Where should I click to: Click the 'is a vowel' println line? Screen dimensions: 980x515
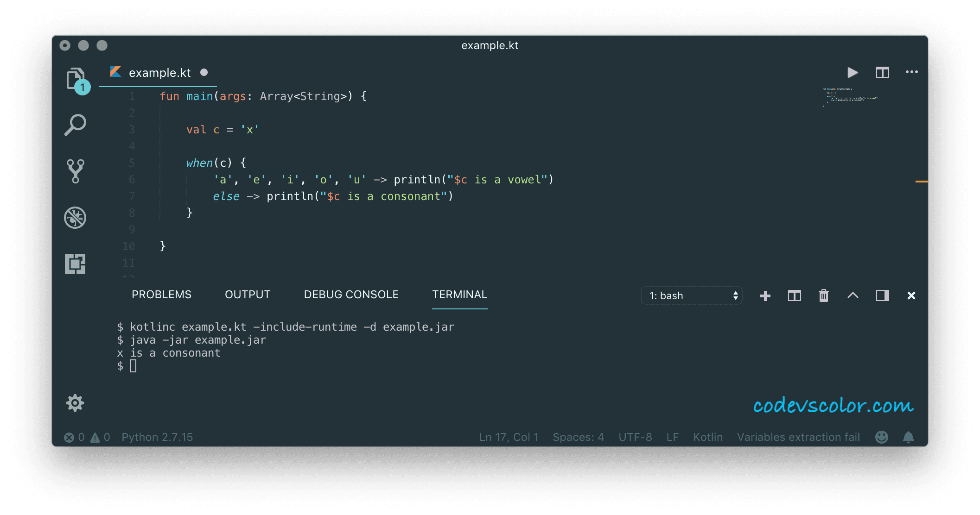tap(383, 180)
